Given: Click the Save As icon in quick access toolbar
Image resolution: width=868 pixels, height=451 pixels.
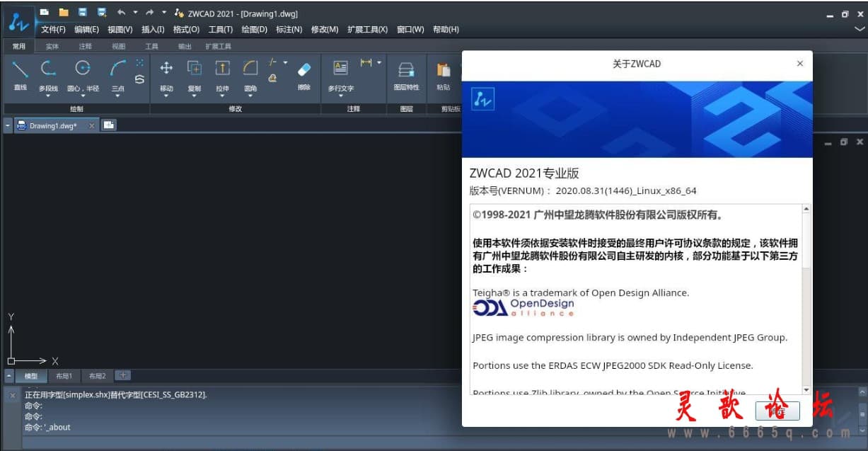Looking at the screenshot, I should (x=102, y=12).
